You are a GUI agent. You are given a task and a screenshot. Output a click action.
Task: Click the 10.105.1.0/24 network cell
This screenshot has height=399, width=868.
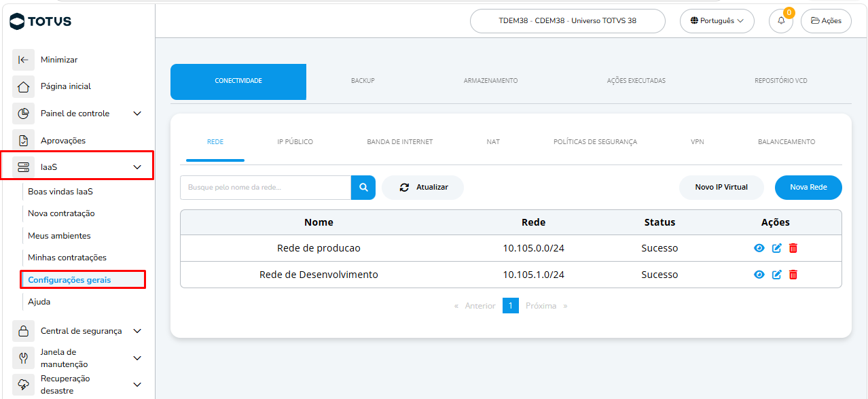533,275
